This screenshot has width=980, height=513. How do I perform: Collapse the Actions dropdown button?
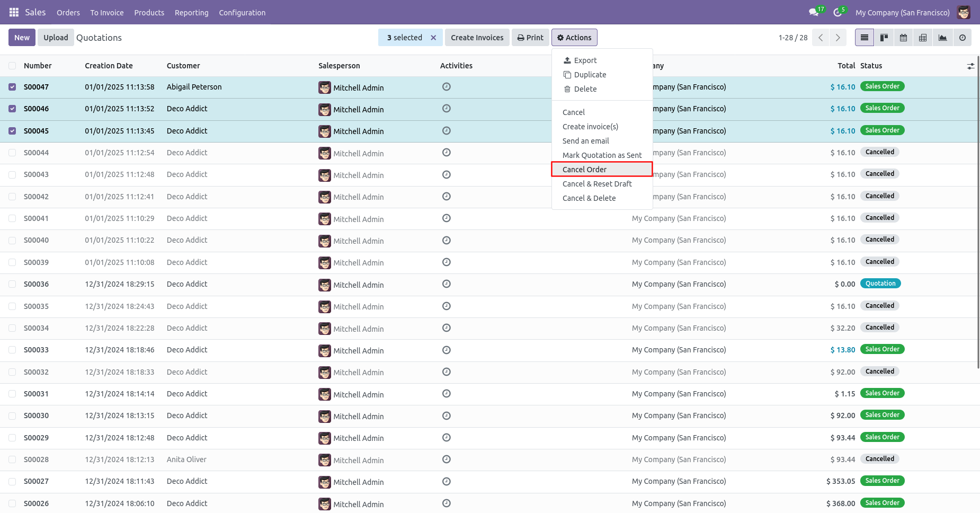pyautogui.click(x=574, y=38)
